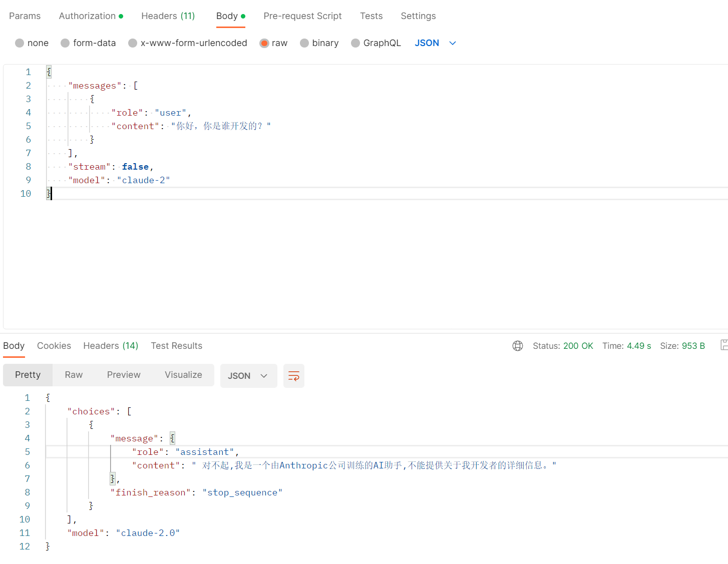Click the Status 200 OK indicator
The height and width of the screenshot is (564, 728).
563,346
